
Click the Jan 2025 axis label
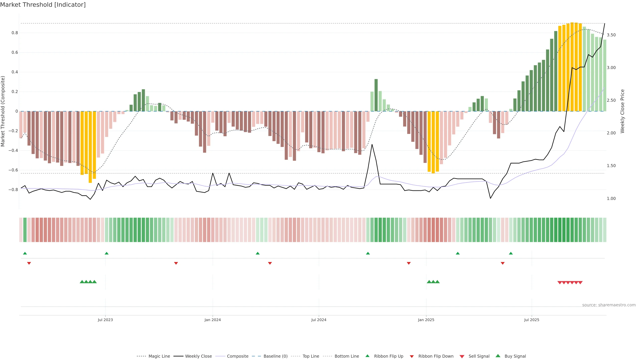point(426,320)
